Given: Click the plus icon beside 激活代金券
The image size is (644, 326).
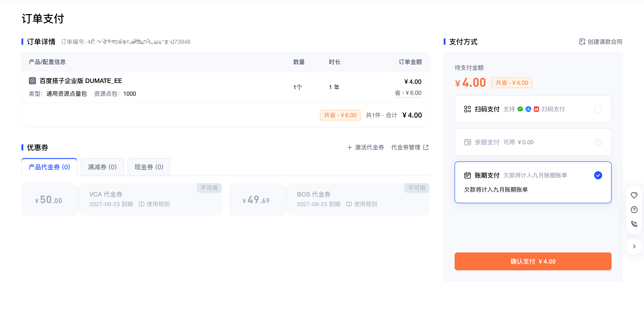Looking at the screenshot, I should click(x=350, y=148).
